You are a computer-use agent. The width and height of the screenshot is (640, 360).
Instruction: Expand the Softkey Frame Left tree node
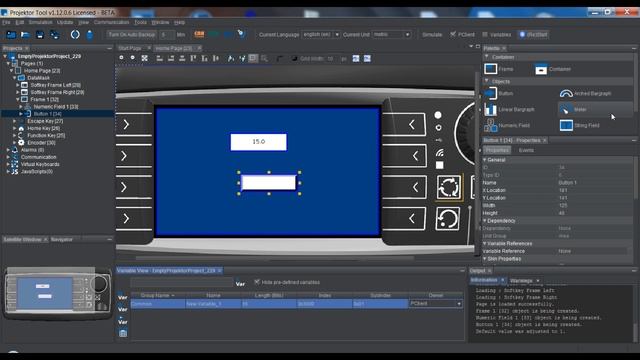(x=18, y=85)
